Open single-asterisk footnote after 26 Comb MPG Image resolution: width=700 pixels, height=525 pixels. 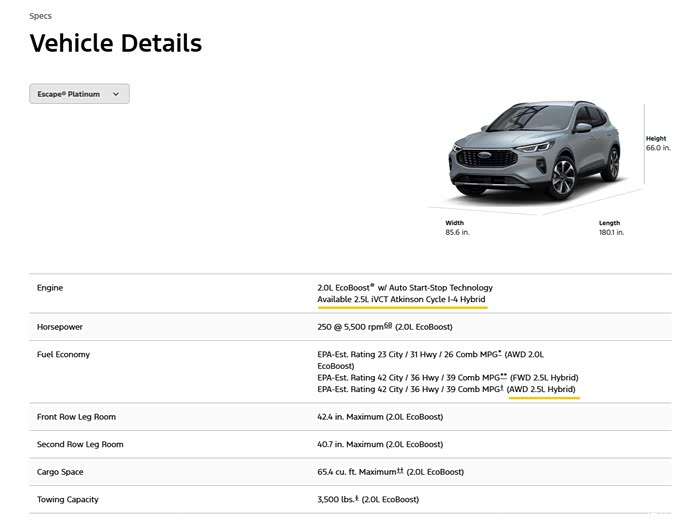tap(500, 352)
